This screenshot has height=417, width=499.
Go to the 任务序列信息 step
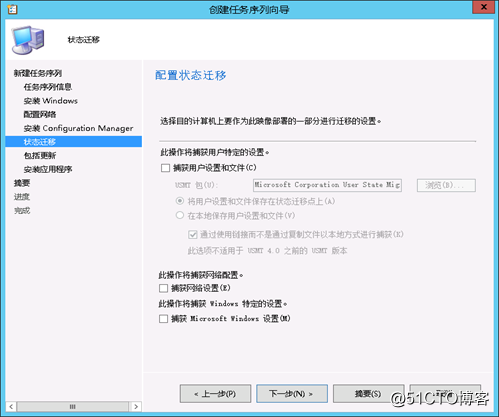[48, 87]
